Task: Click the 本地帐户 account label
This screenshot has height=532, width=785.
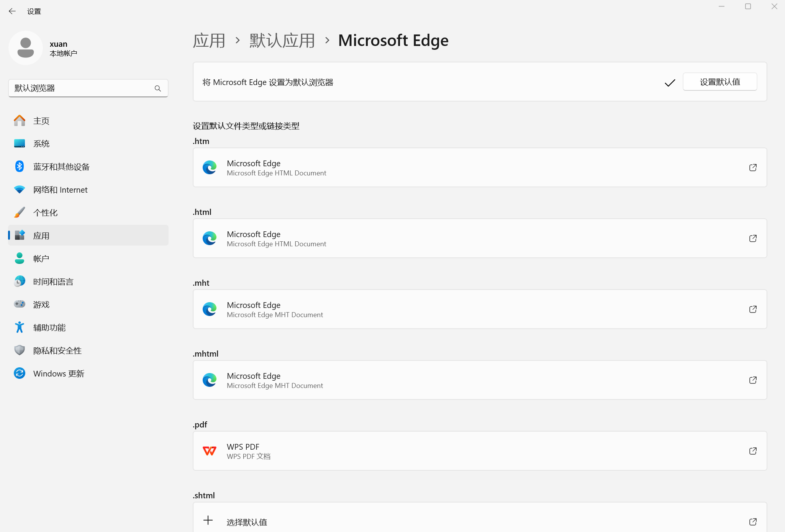Action: pyautogui.click(x=63, y=54)
